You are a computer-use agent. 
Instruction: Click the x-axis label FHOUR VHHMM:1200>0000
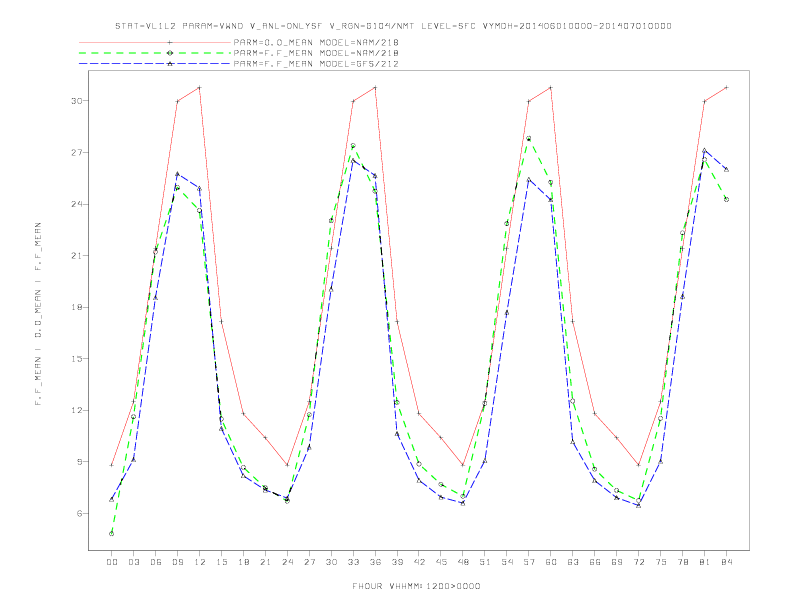point(416,586)
